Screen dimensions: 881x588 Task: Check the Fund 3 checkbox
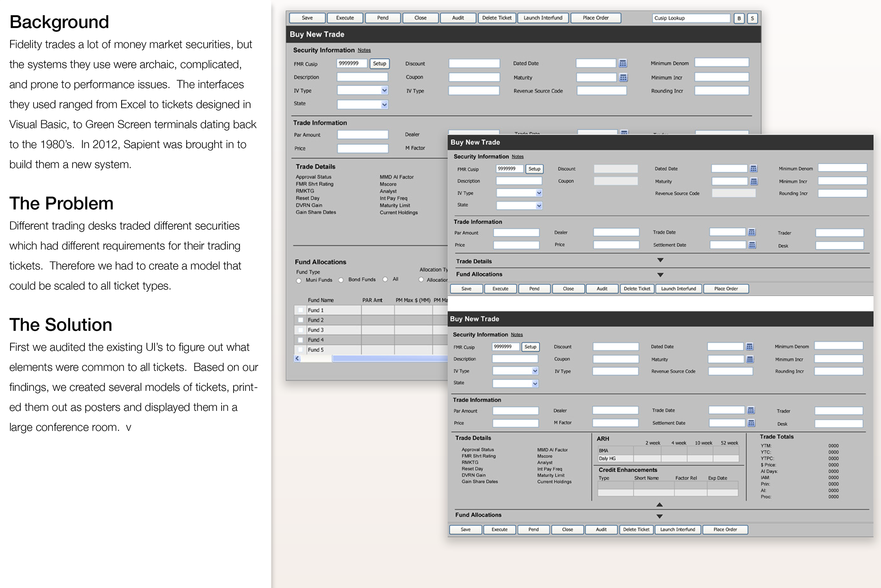coord(301,330)
